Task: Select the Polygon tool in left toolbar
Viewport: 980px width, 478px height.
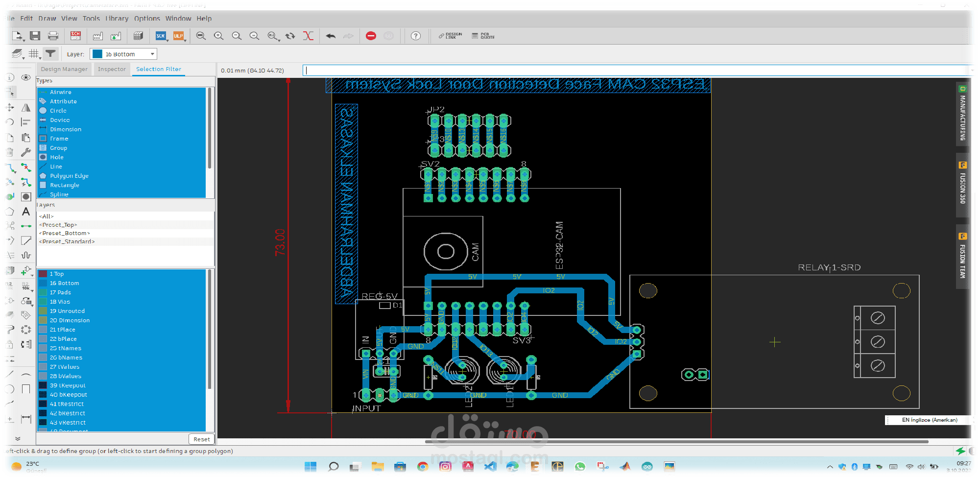Action: [9, 212]
